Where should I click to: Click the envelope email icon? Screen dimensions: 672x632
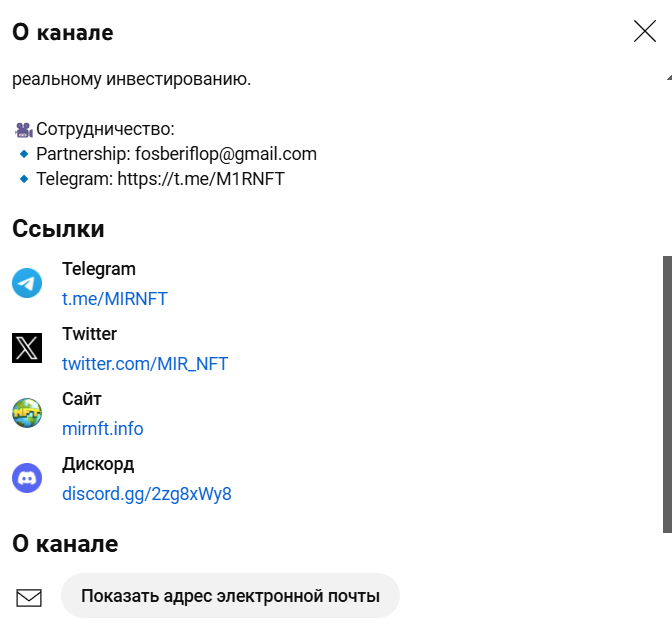point(29,598)
